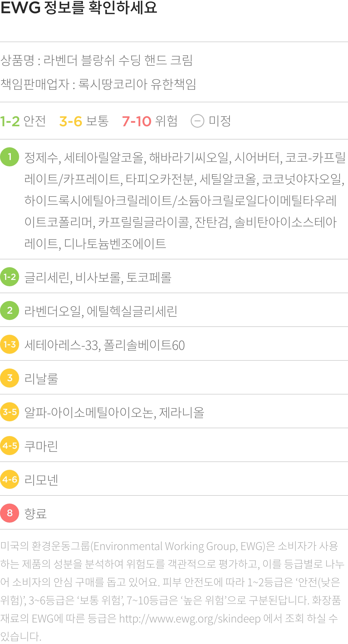Click the 쿠마린 ingredient text

[x=41, y=446]
